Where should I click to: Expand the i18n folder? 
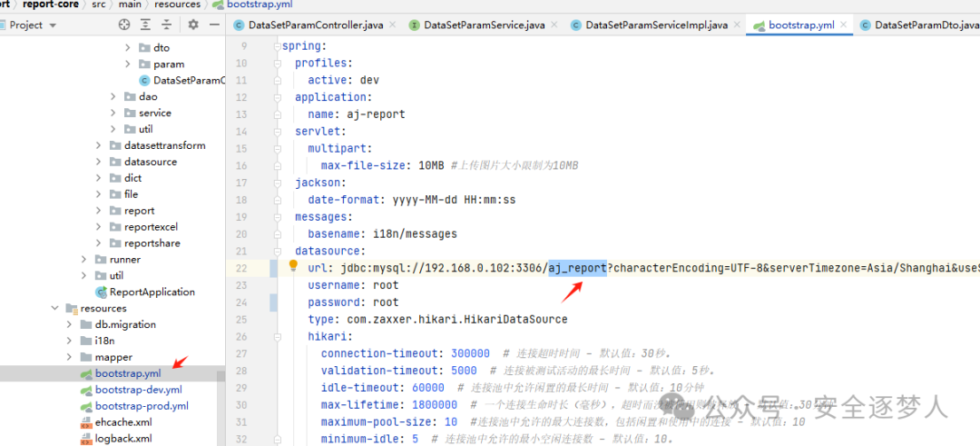[70, 341]
